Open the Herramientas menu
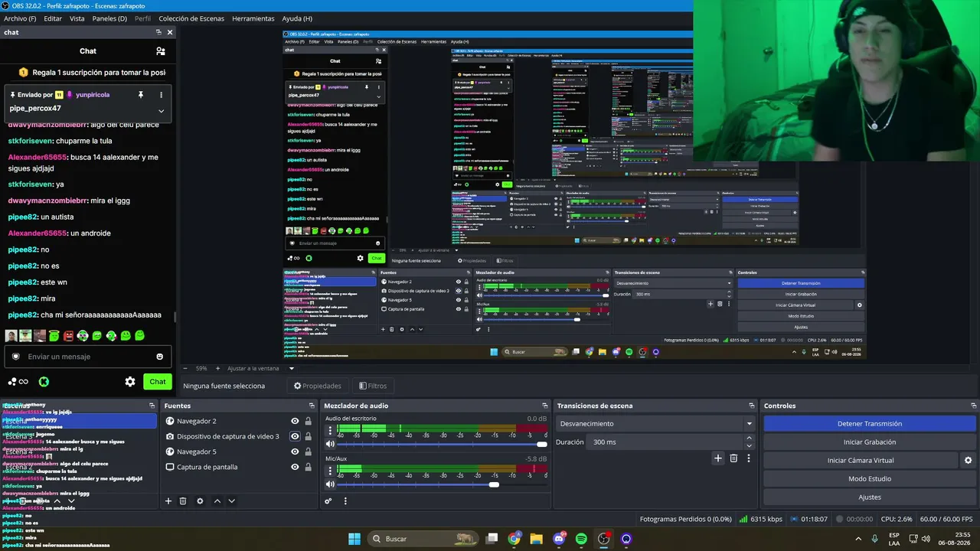 pyautogui.click(x=253, y=18)
